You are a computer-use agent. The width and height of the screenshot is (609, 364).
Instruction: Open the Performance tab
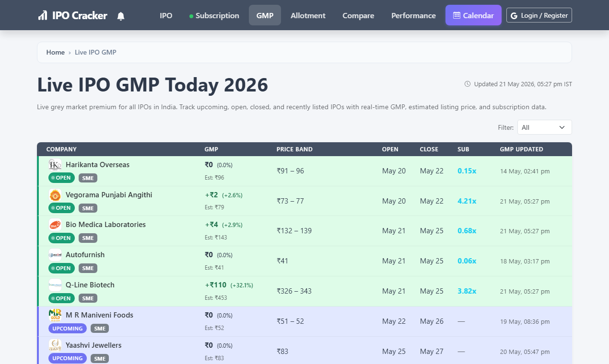click(x=413, y=15)
